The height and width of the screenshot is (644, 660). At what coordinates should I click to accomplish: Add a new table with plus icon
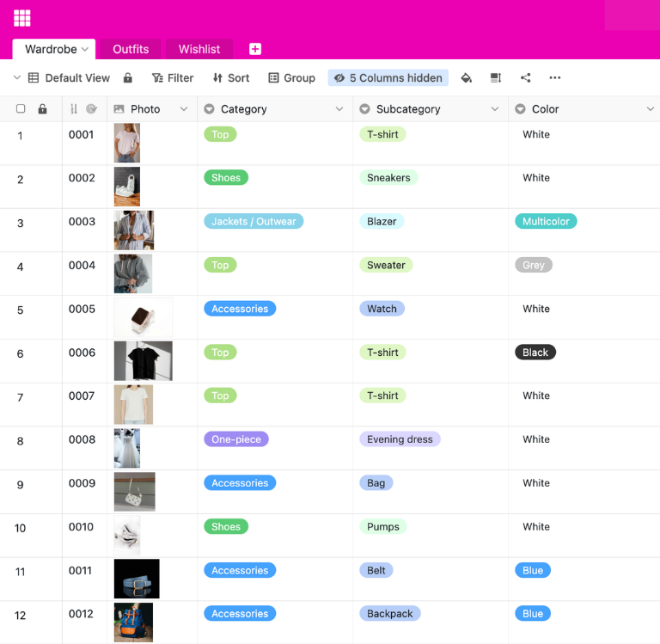[x=255, y=49]
